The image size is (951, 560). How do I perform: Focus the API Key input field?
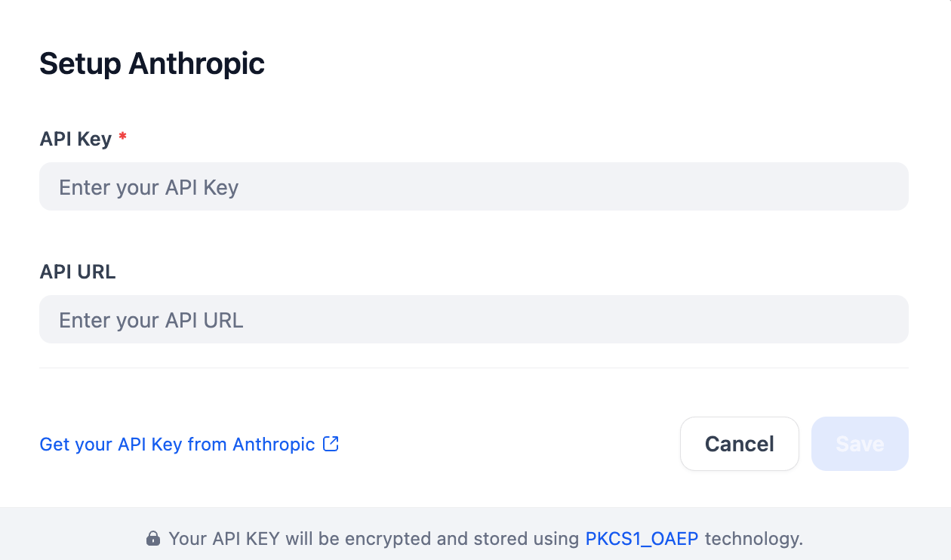(x=474, y=186)
